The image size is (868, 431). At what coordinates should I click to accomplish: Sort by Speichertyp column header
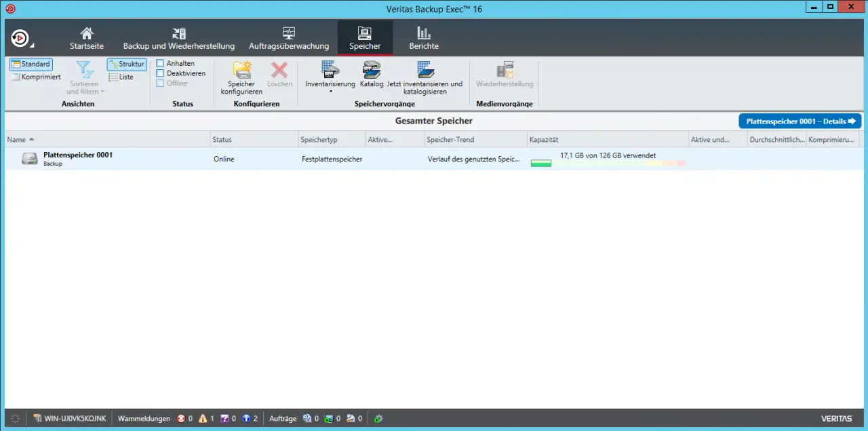(331, 140)
